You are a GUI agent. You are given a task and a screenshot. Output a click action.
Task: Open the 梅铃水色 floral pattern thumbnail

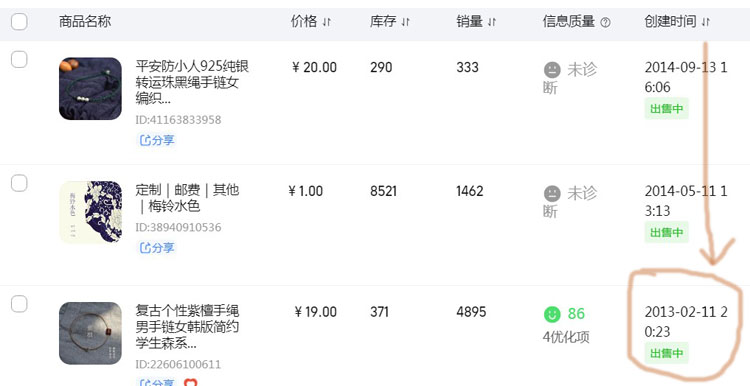pos(90,212)
